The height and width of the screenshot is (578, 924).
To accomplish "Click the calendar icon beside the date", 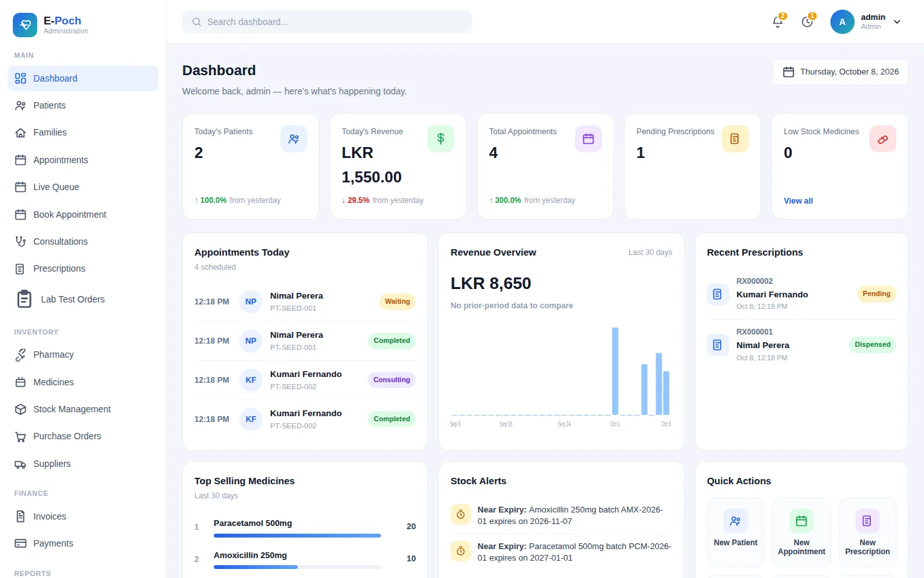I will (789, 72).
